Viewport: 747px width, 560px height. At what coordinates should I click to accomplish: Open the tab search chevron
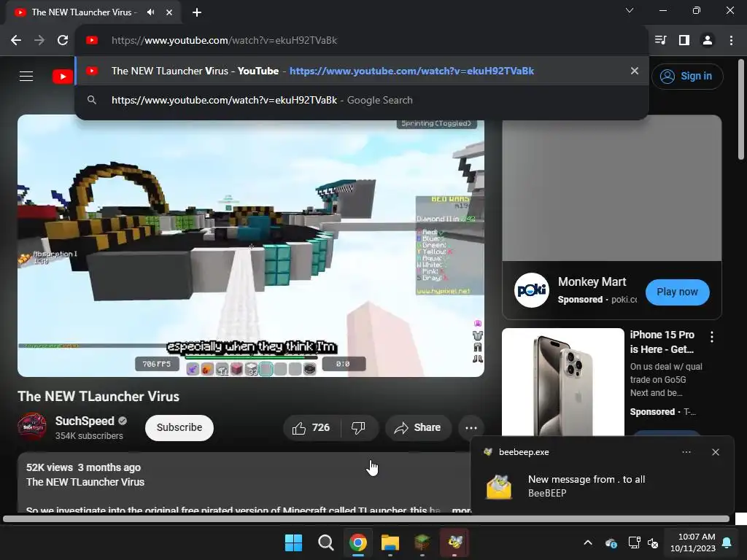tap(630, 10)
